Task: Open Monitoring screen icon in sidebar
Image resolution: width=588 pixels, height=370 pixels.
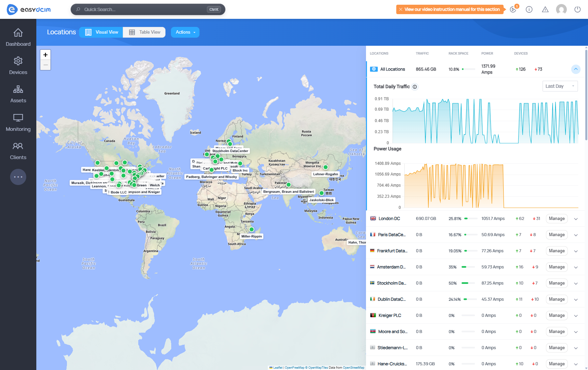Action: [18, 118]
